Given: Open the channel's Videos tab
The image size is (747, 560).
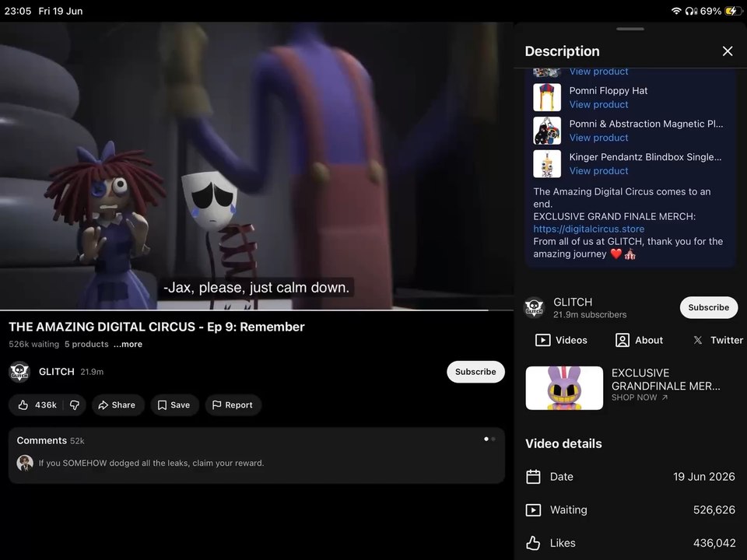Looking at the screenshot, I should (x=561, y=340).
